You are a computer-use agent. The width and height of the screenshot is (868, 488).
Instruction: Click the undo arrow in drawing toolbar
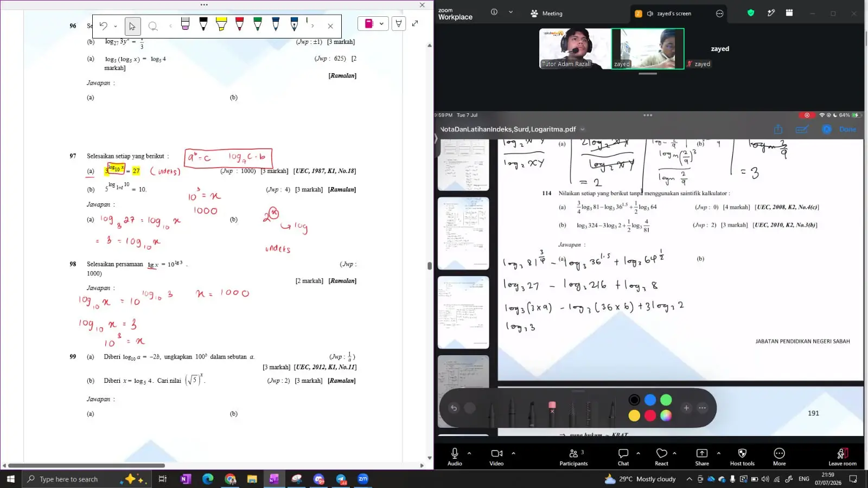104,25
